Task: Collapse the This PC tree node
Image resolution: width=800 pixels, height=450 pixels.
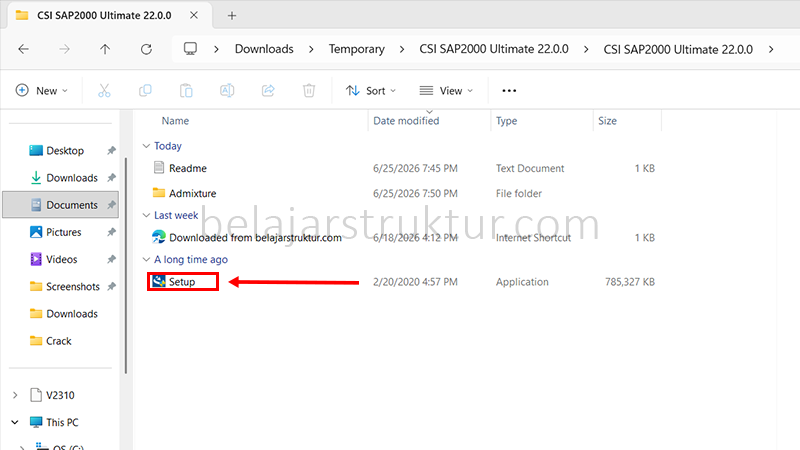Action: coord(15,422)
